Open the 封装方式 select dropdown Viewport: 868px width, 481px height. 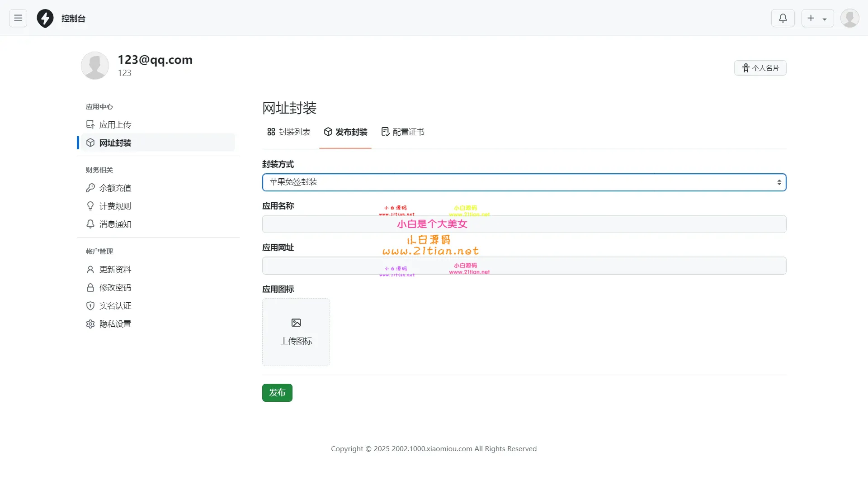[x=524, y=182]
